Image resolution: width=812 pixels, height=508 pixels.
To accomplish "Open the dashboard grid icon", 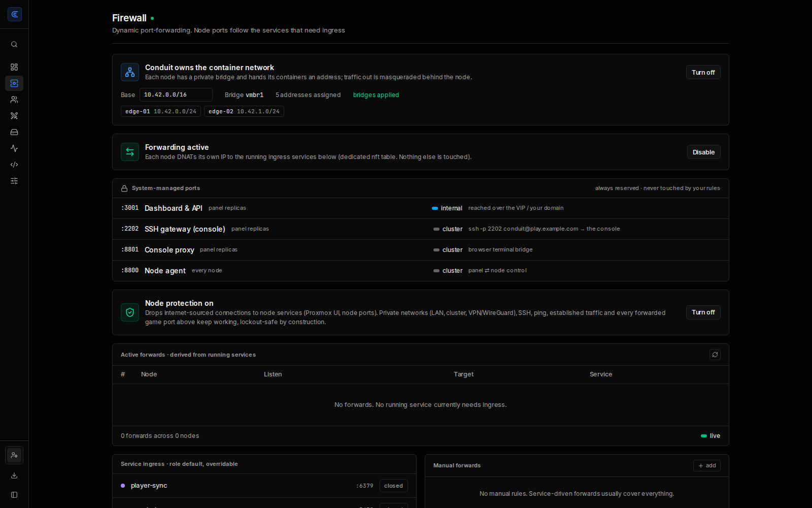I will point(14,67).
